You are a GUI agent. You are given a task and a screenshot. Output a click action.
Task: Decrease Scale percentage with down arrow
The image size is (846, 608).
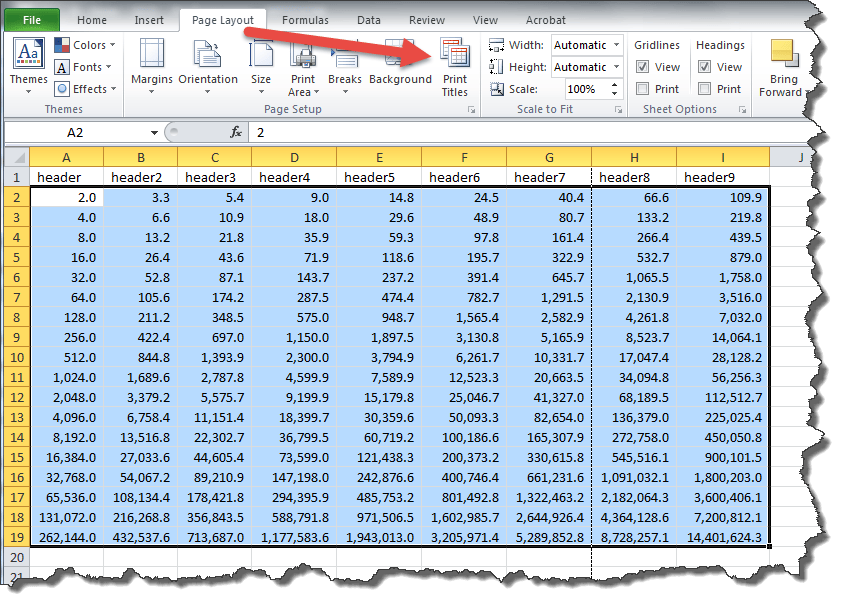(615, 93)
